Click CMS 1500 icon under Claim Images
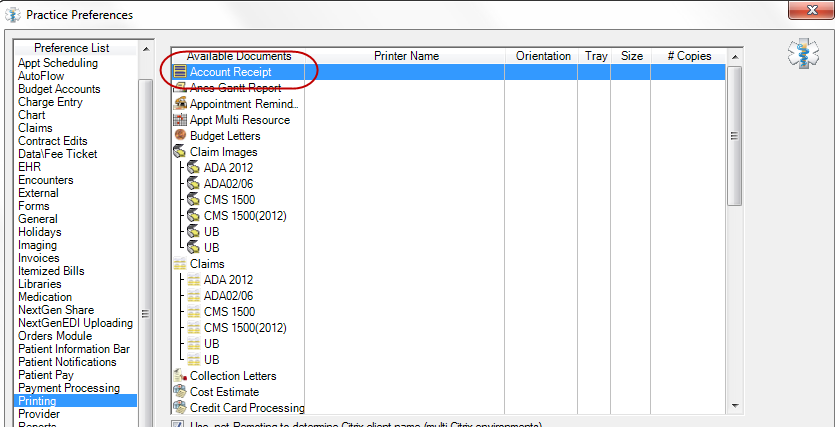The image size is (835, 427). [194, 200]
